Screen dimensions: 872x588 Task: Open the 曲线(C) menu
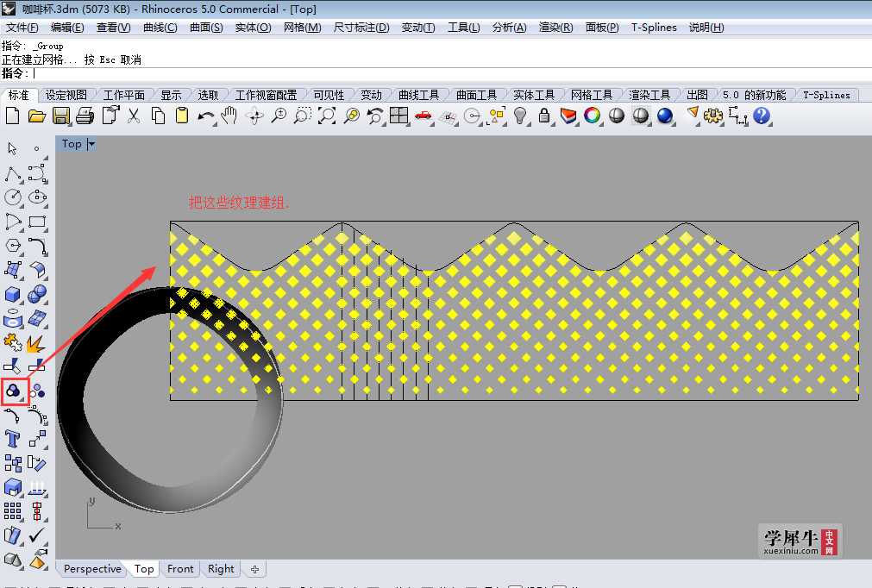pos(160,28)
